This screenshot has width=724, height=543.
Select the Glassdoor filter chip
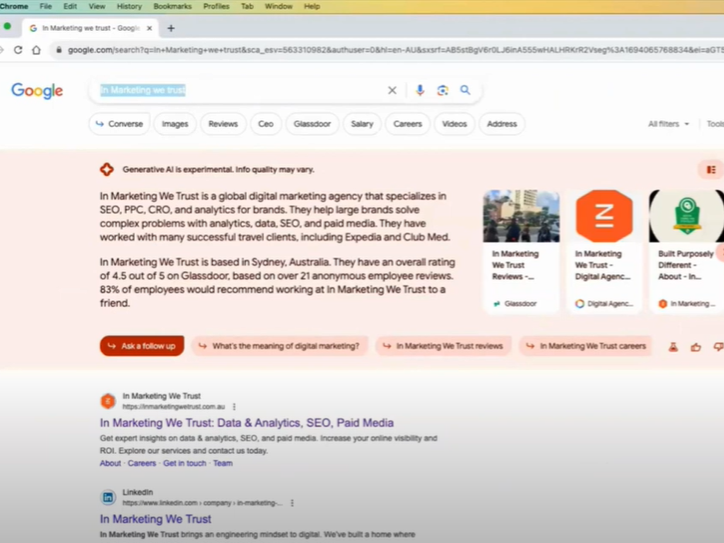[312, 124]
